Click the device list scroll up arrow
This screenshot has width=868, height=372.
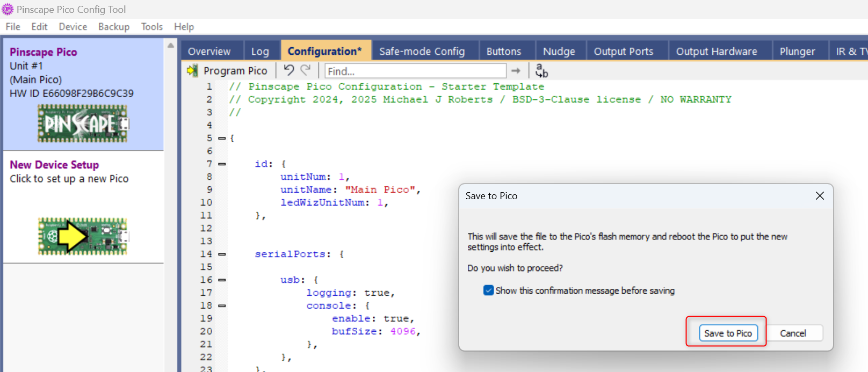click(171, 46)
